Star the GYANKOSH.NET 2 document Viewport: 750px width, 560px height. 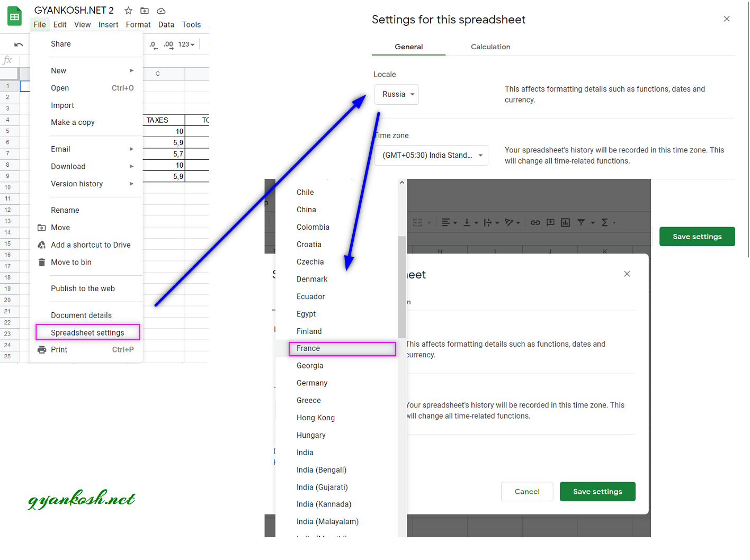[128, 11]
